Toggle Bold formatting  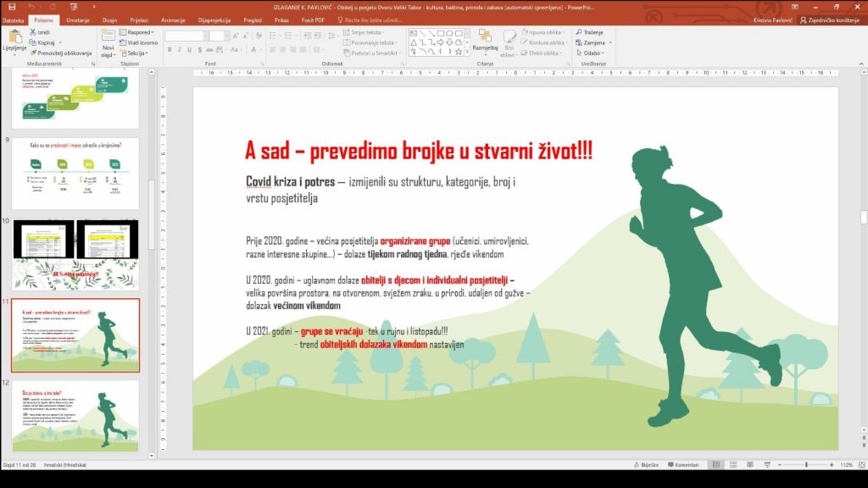tap(170, 50)
